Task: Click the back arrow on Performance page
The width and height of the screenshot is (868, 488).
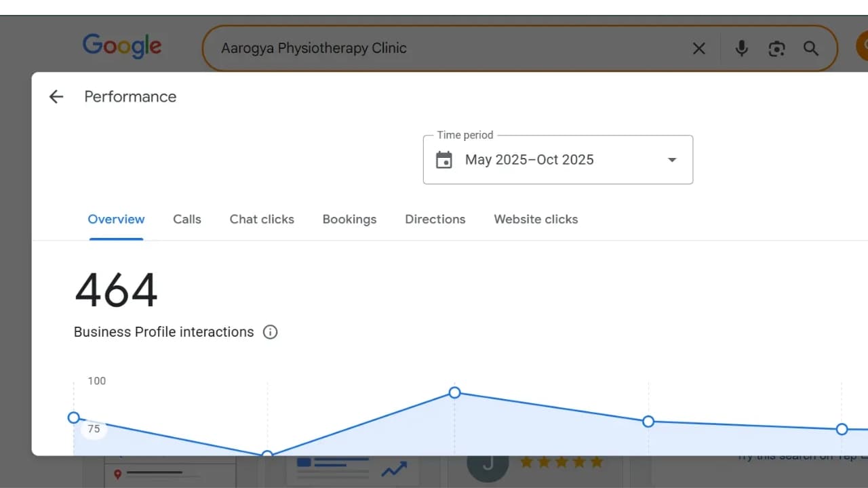Action: [56, 96]
